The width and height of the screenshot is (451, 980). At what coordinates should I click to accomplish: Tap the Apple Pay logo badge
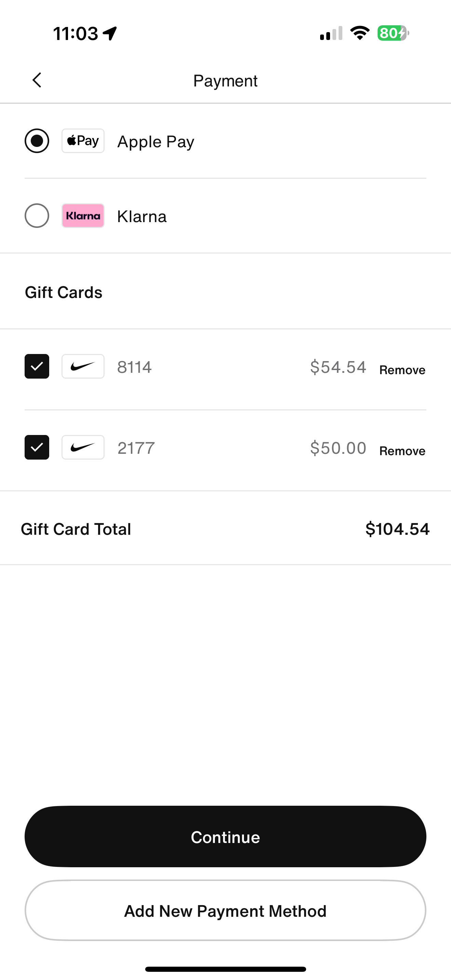(83, 141)
